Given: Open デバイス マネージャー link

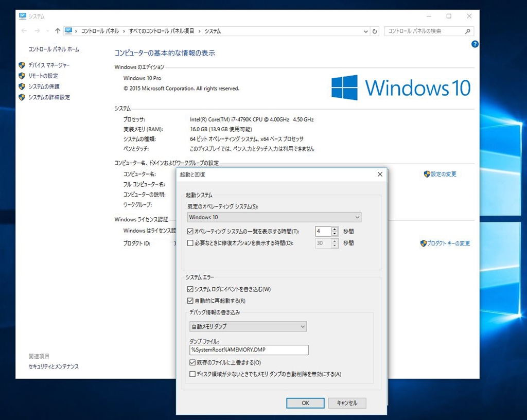Looking at the screenshot, I should pos(49,65).
